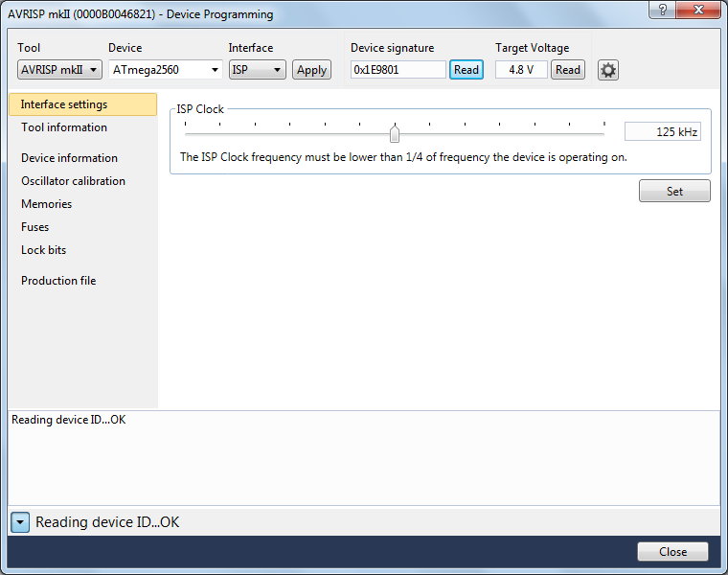Open the Memories section
This screenshot has height=575, width=728.
pyautogui.click(x=46, y=204)
